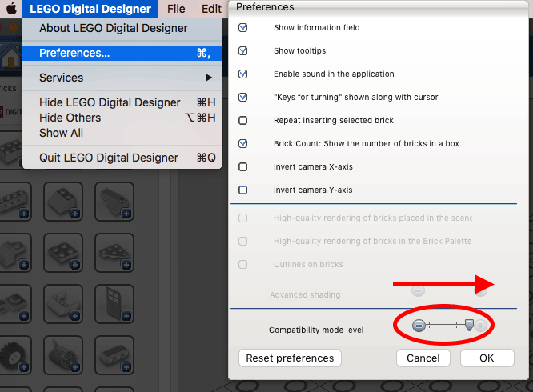Click the house Home icon

(11, 56)
